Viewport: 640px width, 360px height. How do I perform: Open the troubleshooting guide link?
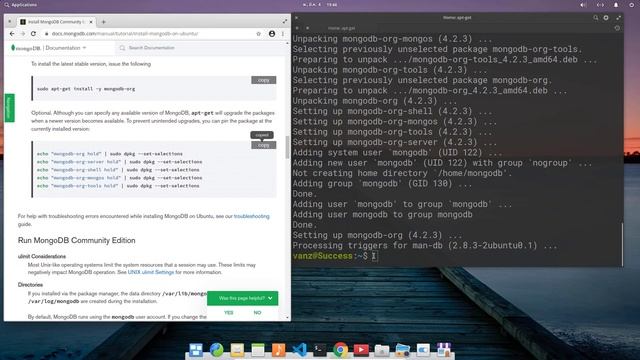251,216
